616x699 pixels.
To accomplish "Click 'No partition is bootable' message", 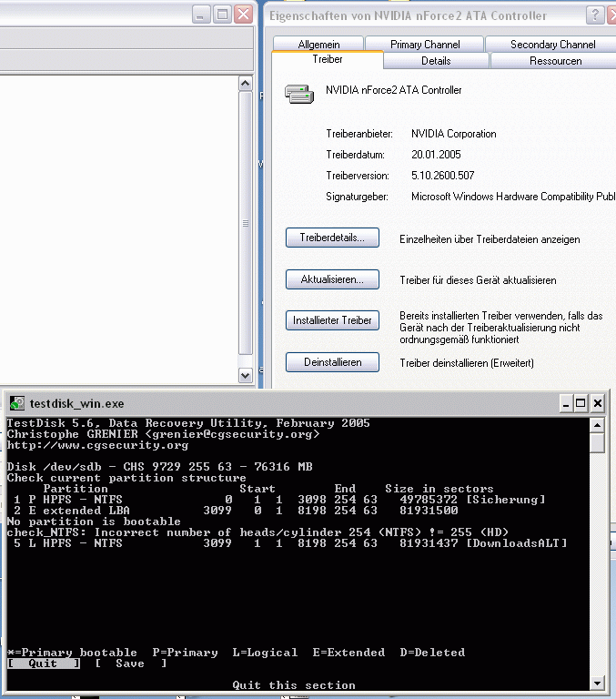I will (x=94, y=522).
